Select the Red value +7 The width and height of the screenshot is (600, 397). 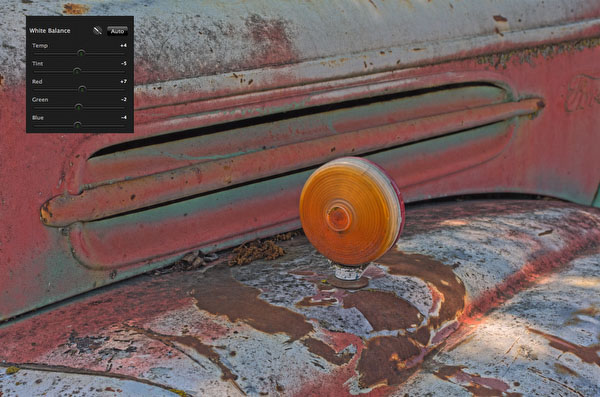click(123, 81)
